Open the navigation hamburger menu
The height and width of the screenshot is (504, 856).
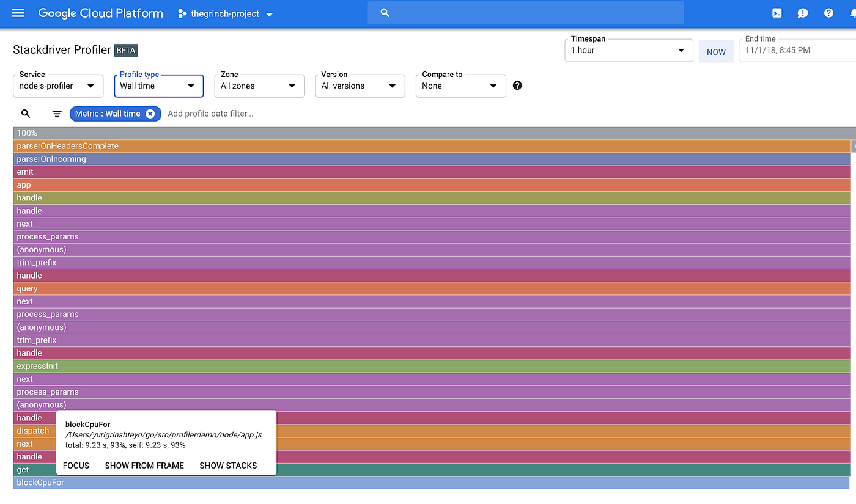click(x=18, y=13)
